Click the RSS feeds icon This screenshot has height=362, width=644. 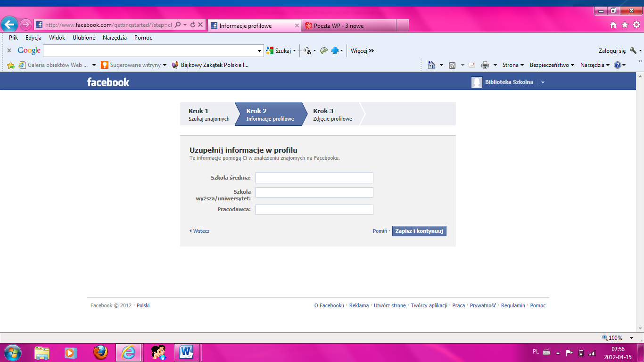tap(452, 65)
